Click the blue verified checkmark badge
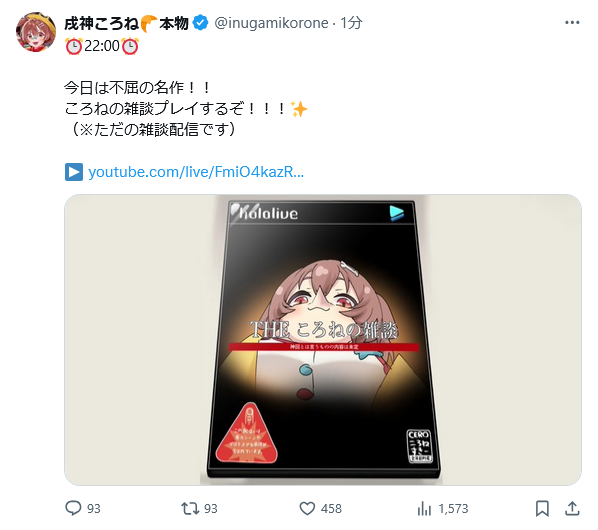Image resolution: width=598 pixels, height=530 pixels. [200, 23]
